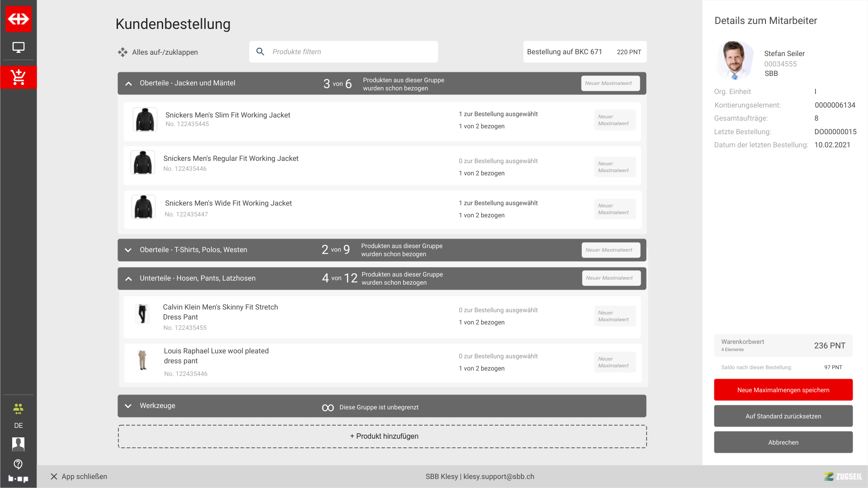
Task: Click the SBB logo icon
Action: (18, 19)
